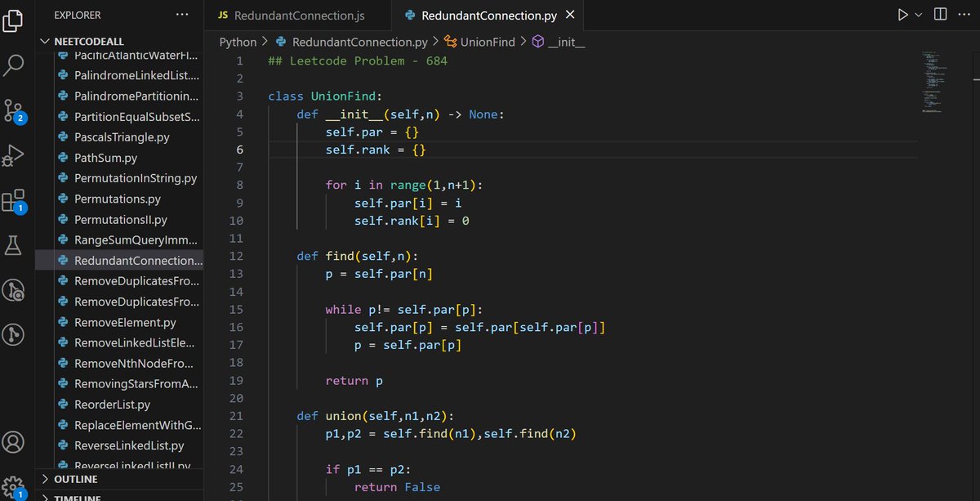Click the Explorer more actions ellipsis
Screen dimensions: 980x501
(182, 15)
